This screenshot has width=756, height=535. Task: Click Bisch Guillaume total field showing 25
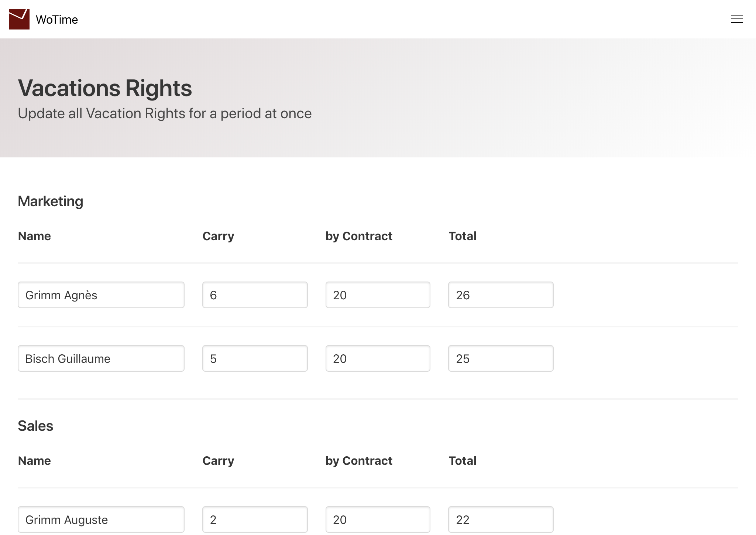[x=501, y=358]
